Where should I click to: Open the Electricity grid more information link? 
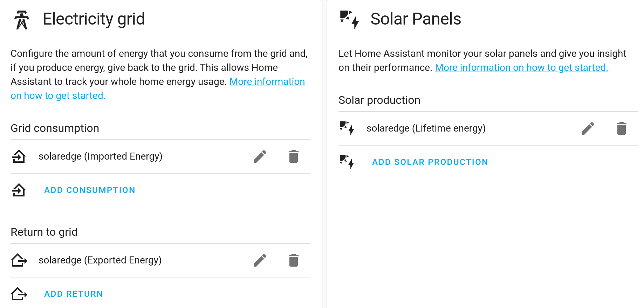[x=267, y=82]
